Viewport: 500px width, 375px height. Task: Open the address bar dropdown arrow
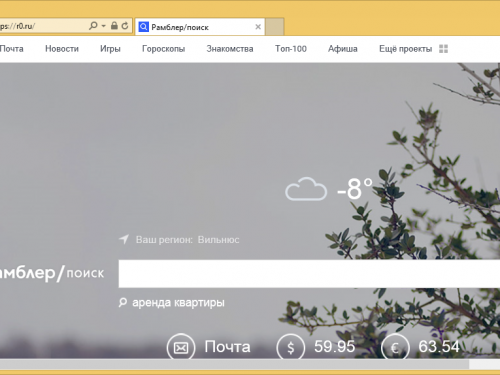[x=104, y=26]
